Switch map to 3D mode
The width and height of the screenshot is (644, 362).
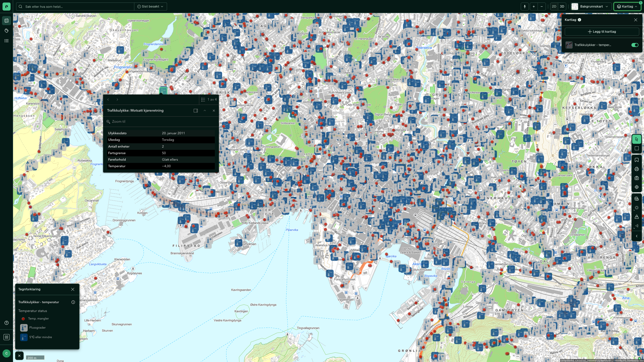click(x=562, y=7)
